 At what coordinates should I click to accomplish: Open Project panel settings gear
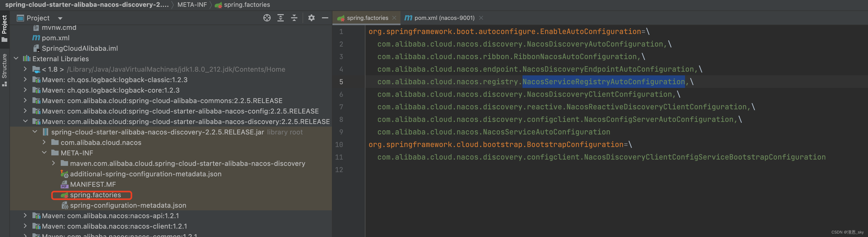click(x=311, y=18)
